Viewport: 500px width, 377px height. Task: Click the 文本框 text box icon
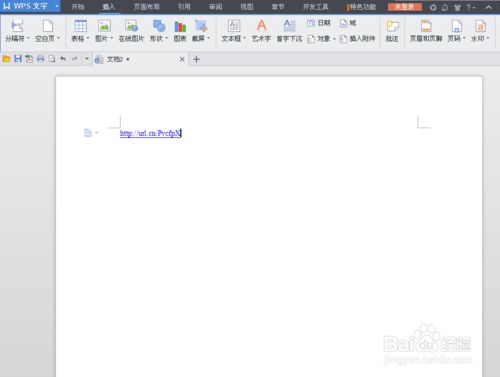click(x=234, y=26)
